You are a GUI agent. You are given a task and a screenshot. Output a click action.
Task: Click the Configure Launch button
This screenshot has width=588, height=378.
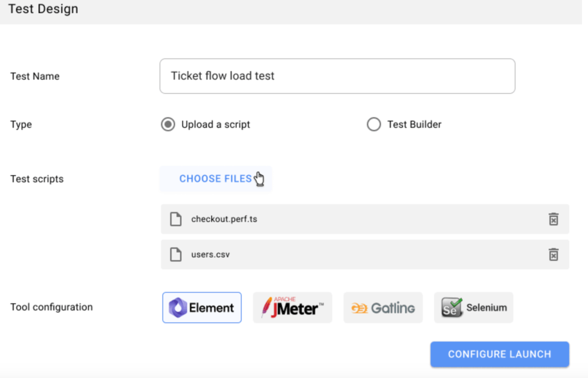499,354
